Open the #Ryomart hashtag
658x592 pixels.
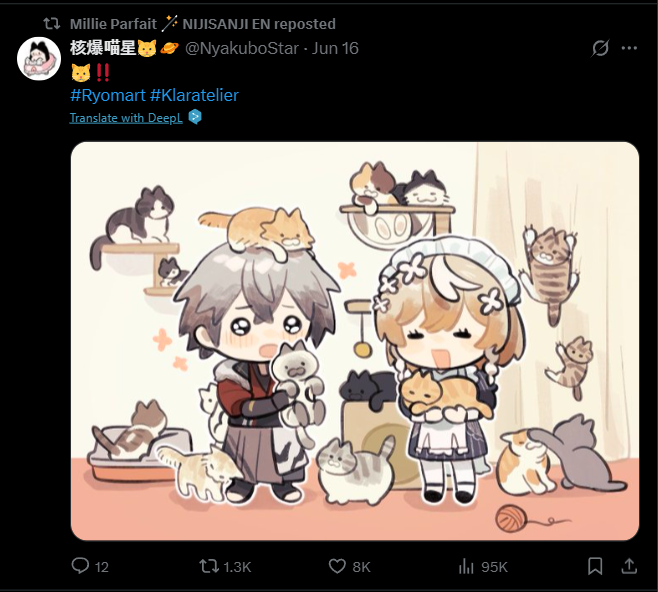[108, 95]
